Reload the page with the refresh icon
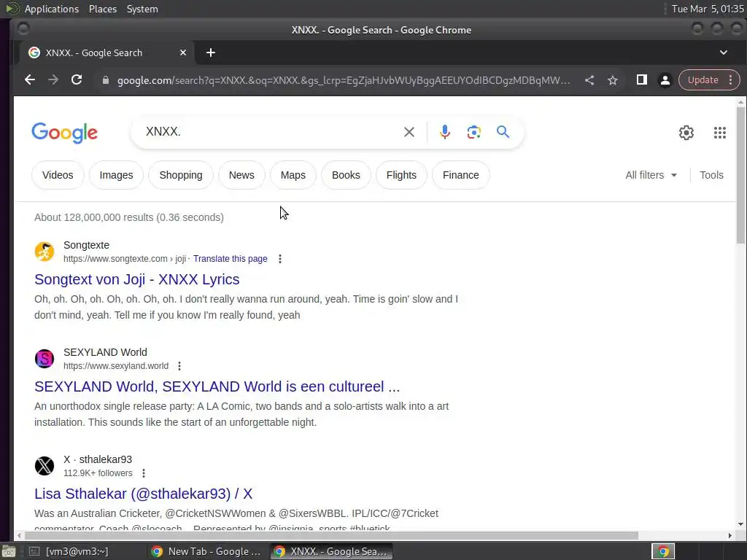The width and height of the screenshot is (747, 560). (77, 80)
